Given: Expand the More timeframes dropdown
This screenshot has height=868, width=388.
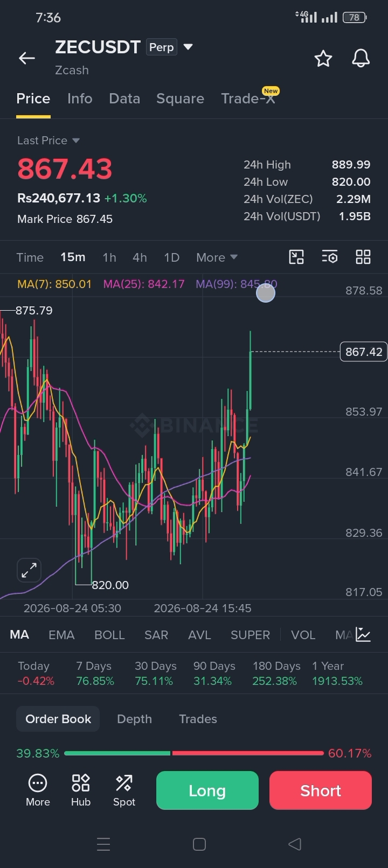Looking at the screenshot, I should coord(217,257).
